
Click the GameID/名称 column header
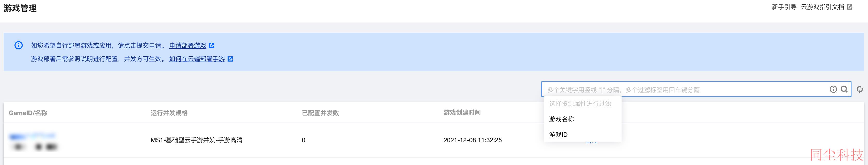point(28,113)
